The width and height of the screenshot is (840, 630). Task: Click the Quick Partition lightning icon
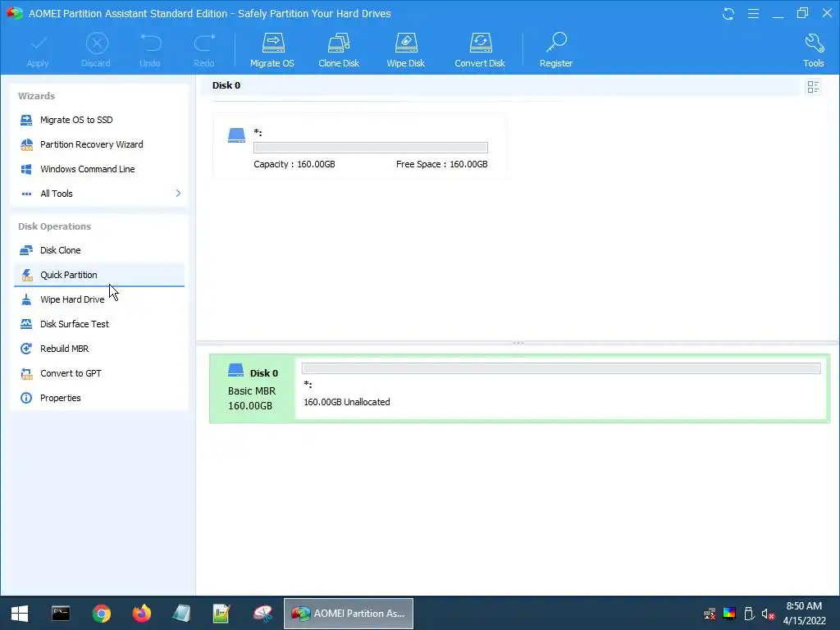[26, 275]
